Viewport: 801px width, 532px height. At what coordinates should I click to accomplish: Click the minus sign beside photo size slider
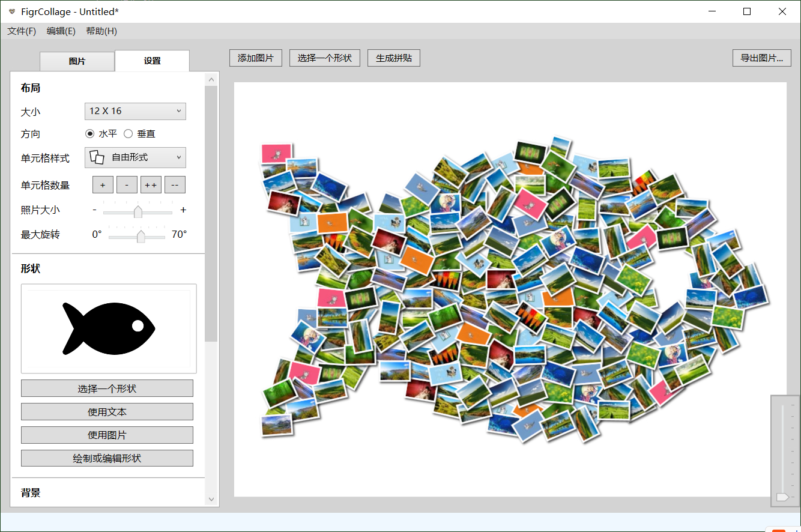(x=95, y=210)
